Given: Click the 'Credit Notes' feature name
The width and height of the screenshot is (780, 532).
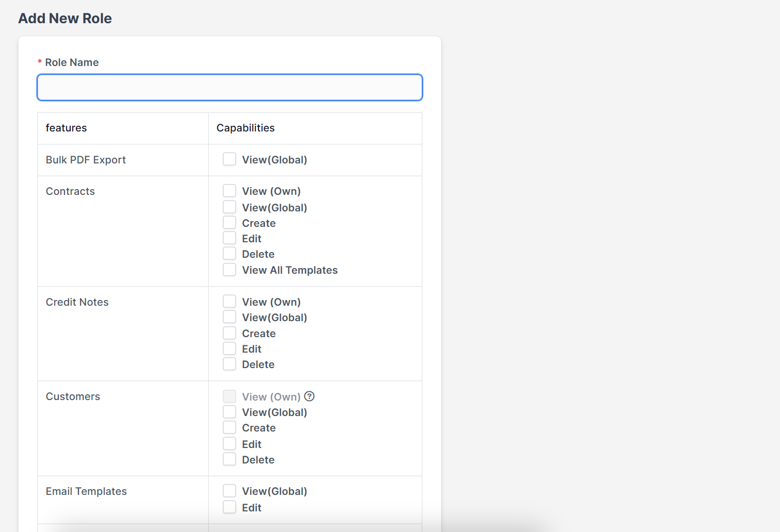Looking at the screenshot, I should 77,302.
